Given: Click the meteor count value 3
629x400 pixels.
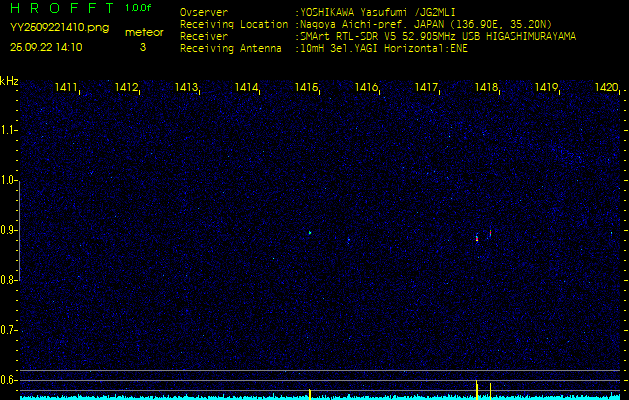Looking at the screenshot, I should (x=142, y=47).
